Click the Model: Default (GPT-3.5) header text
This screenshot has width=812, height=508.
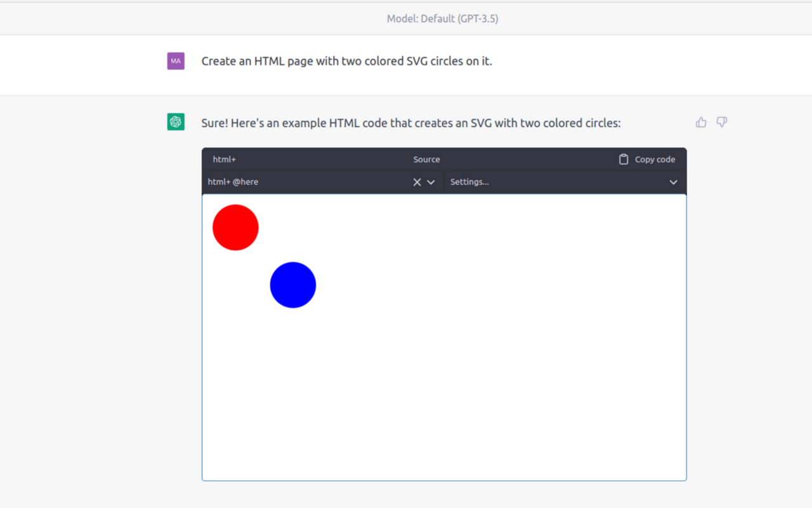(x=442, y=19)
